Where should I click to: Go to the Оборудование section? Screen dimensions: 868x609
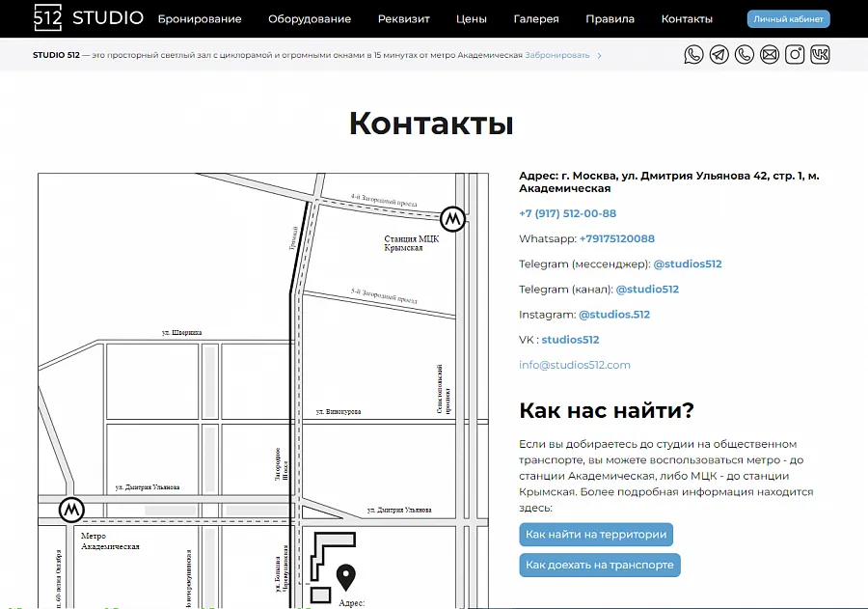pyautogui.click(x=310, y=19)
